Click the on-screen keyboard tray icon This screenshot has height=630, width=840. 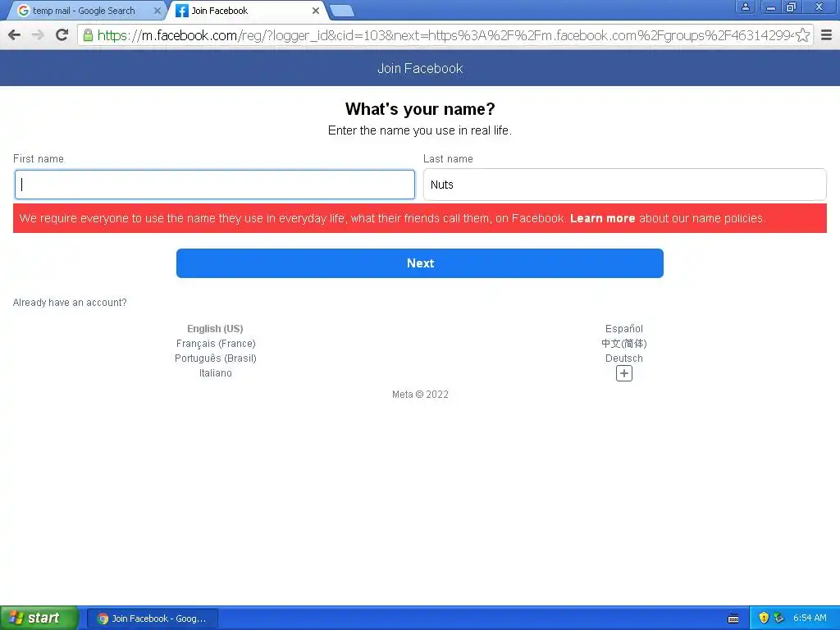pos(733,619)
